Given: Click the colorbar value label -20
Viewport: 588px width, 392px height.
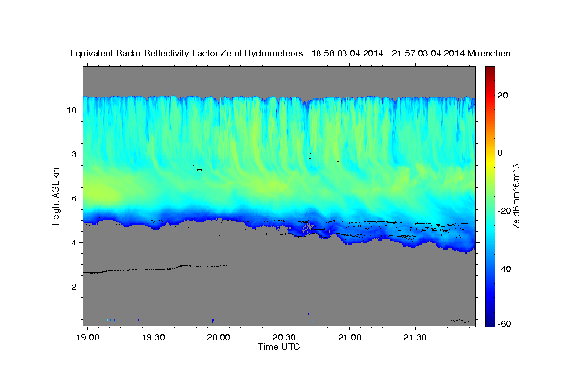Looking at the screenshot, I should click(504, 211).
